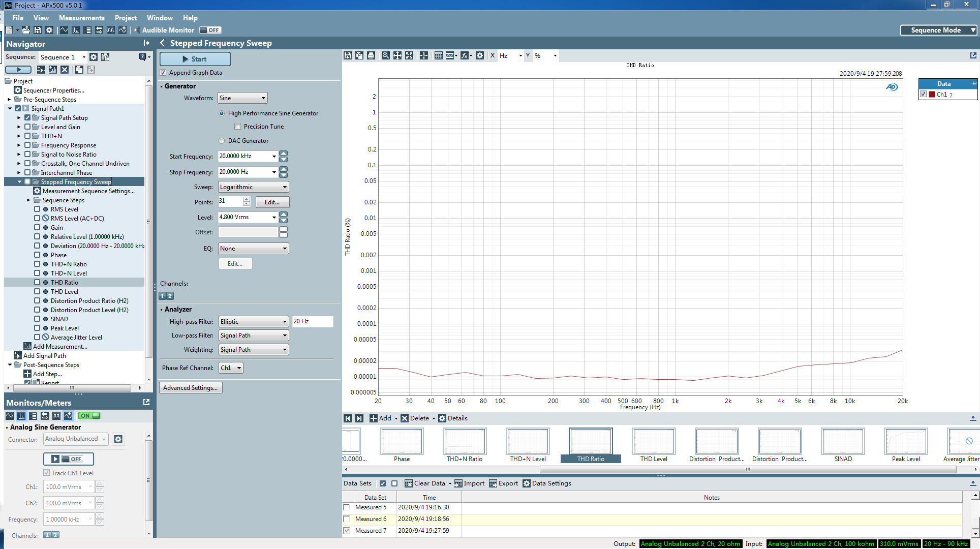Open sequence settings gear next to Sequence 1
The image size is (980, 549).
[94, 57]
